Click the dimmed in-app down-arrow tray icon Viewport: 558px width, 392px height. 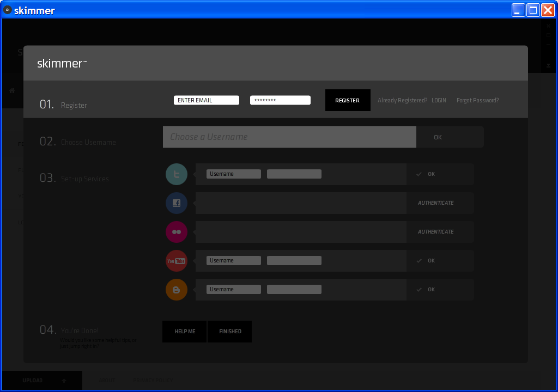click(548, 65)
